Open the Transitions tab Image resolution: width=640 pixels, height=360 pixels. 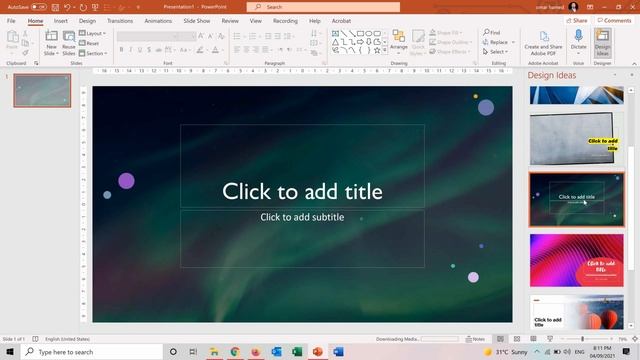[x=120, y=20]
